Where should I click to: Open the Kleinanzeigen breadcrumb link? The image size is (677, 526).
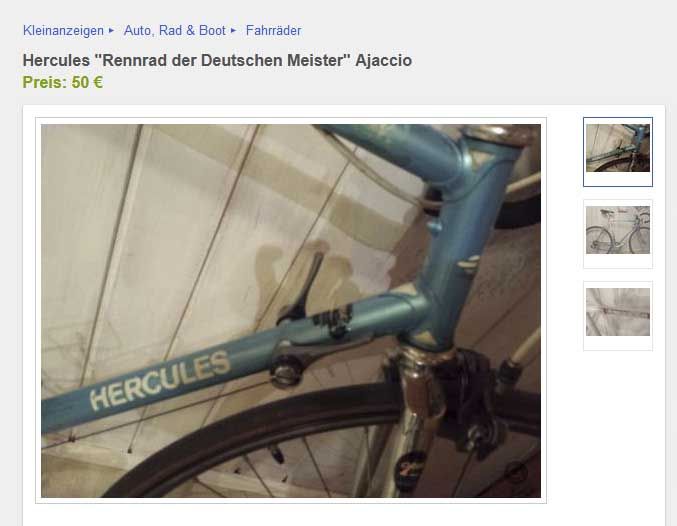click(x=63, y=31)
